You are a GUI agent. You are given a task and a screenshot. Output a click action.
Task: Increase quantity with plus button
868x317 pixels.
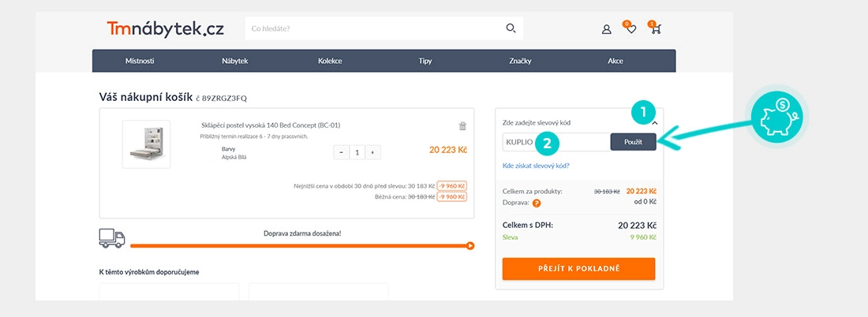pyautogui.click(x=373, y=152)
